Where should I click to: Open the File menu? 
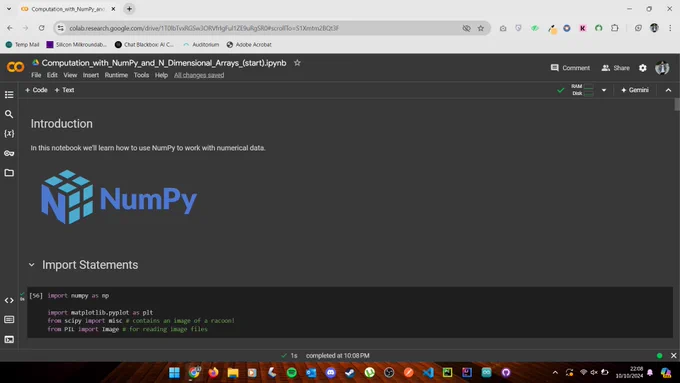[x=36, y=75]
